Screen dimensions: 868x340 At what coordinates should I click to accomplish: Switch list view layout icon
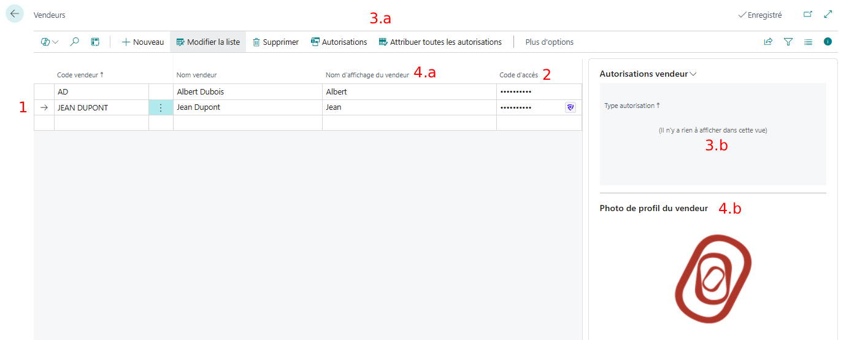point(808,42)
